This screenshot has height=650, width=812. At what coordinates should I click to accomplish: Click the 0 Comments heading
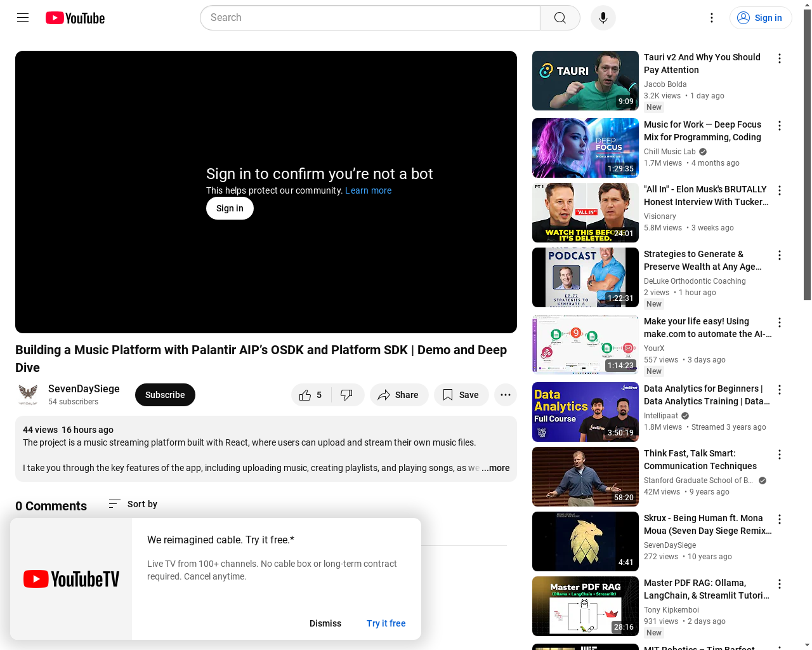pyautogui.click(x=51, y=506)
